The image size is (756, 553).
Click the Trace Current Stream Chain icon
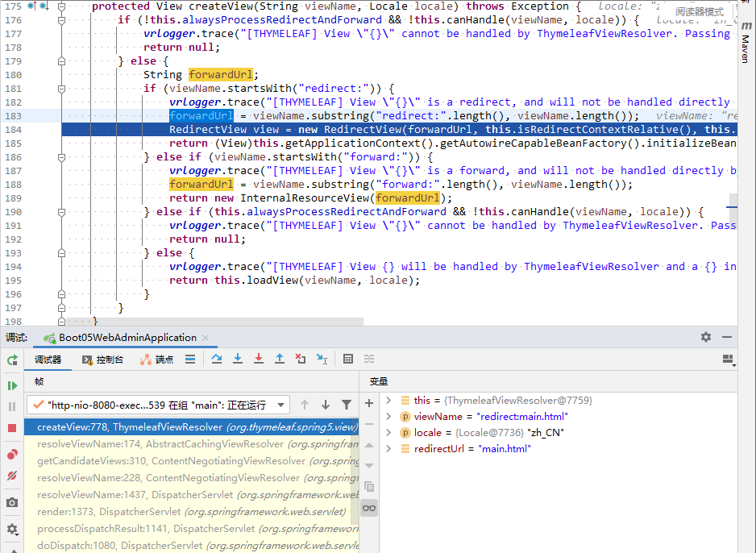point(369,359)
